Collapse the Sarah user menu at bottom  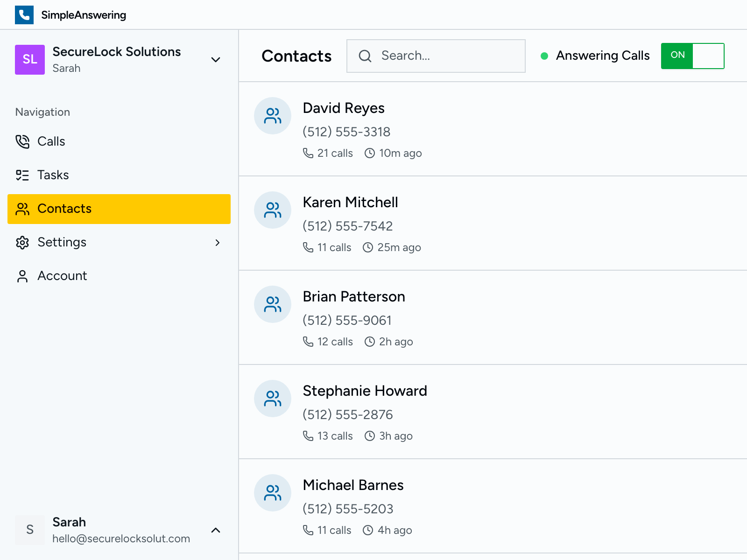215,530
